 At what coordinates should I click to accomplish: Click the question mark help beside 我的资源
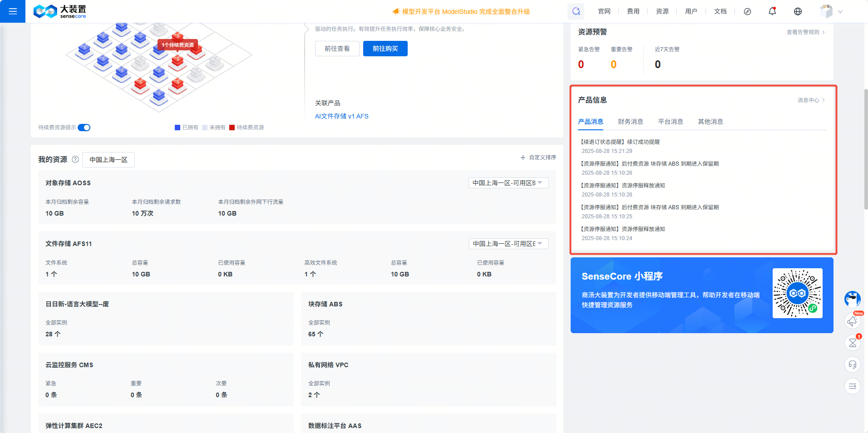(x=75, y=159)
